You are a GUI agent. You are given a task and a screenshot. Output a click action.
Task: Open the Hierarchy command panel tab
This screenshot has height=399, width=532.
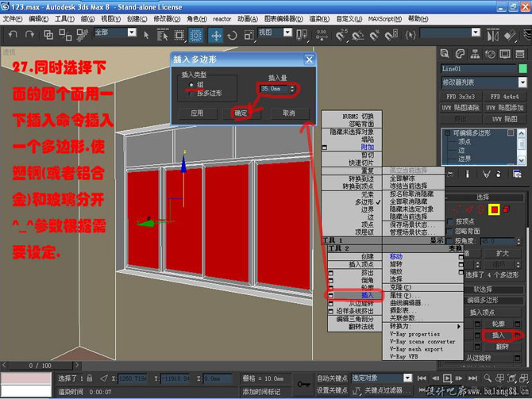(x=475, y=54)
